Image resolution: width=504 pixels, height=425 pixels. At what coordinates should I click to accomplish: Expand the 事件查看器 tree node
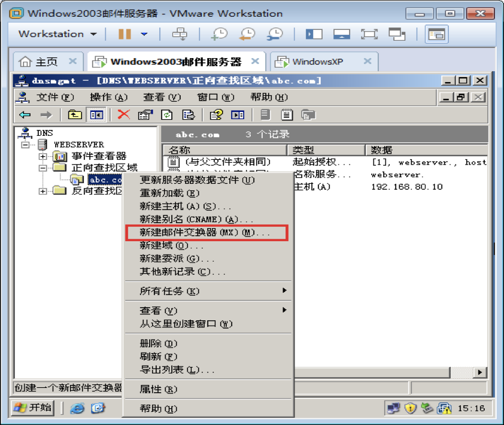(42, 157)
